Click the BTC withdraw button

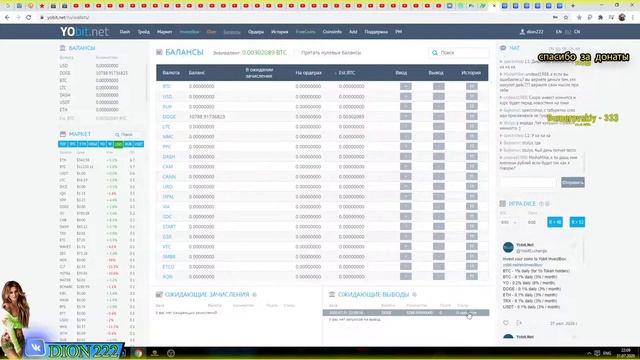coord(439,86)
